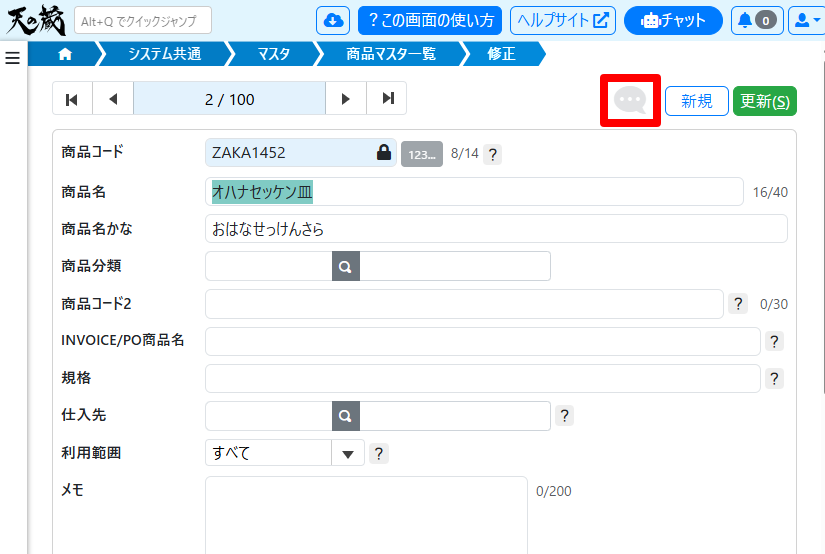Expand the 利用範囲 dropdown
Image resolution: width=825 pixels, height=554 pixels.
coord(346,454)
